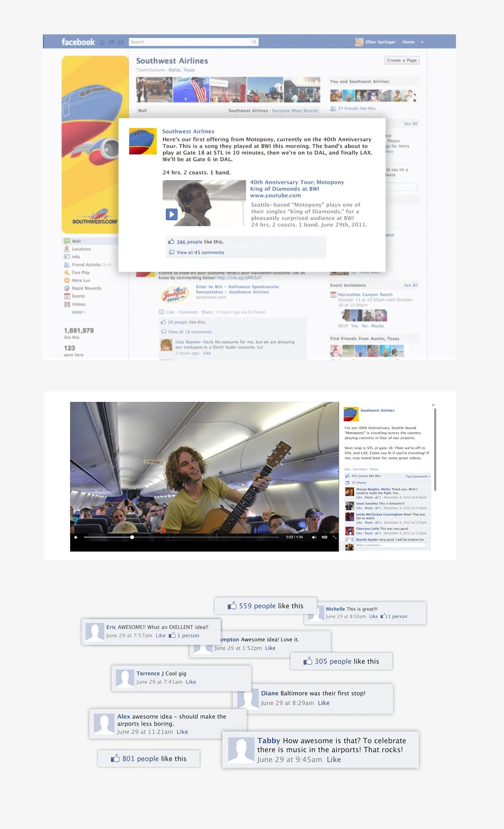
Task: Open Events sidebar item
Action: (x=78, y=296)
